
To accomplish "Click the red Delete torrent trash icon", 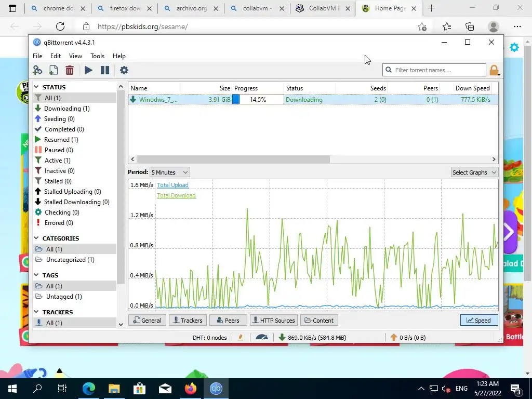I will point(70,70).
